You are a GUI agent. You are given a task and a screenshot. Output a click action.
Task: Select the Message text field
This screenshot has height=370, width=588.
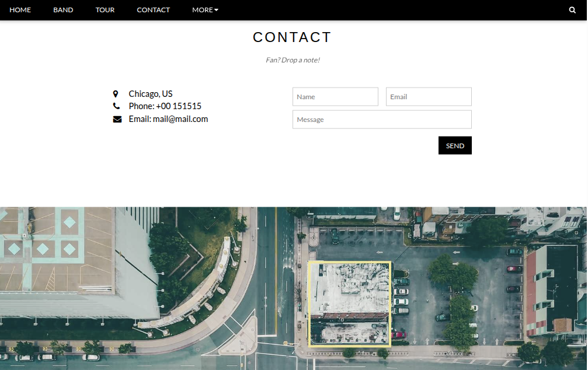click(382, 120)
